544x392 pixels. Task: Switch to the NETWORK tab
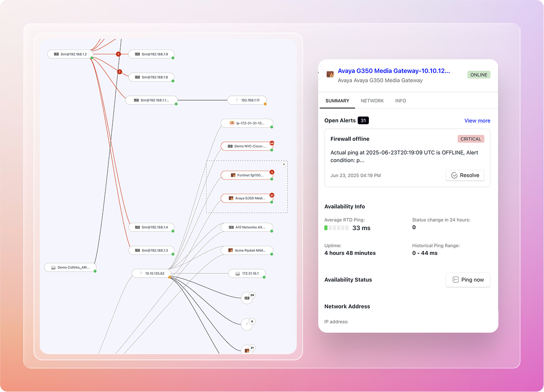tap(372, 101)
